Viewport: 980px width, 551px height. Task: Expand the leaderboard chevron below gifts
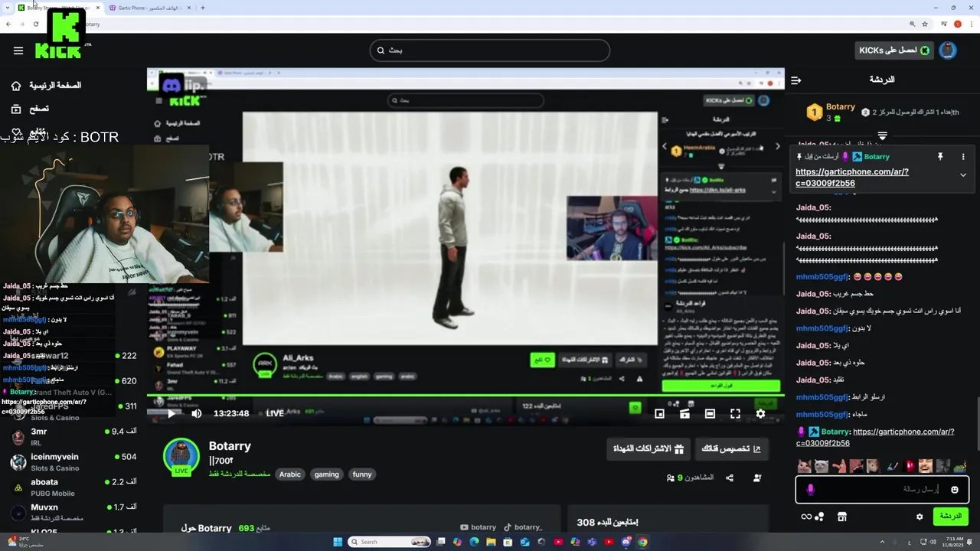pos(882,135)
